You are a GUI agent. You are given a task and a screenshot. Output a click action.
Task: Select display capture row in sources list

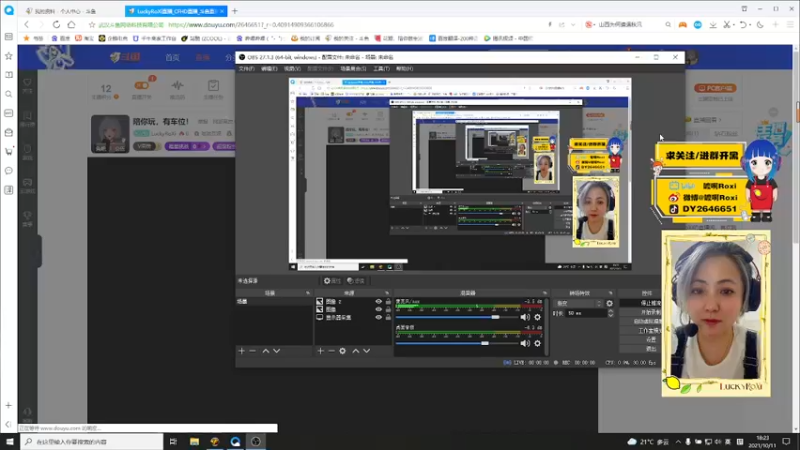(x=353, y=317)
